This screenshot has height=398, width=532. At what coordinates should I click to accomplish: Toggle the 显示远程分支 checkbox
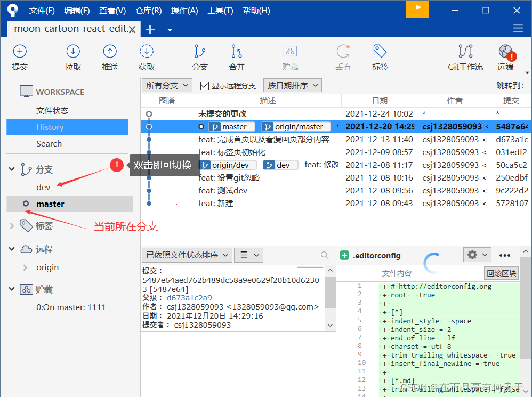click(x=204, y=86)
